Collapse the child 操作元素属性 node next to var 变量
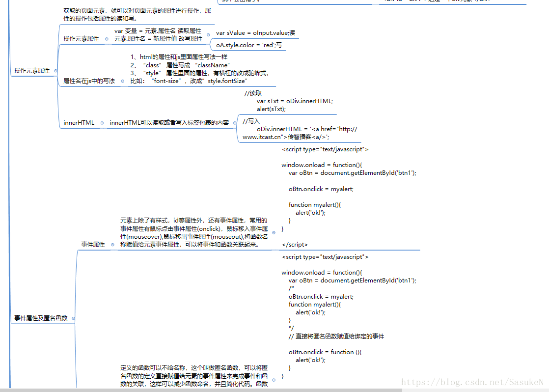Image resolution: width=549 pixels, height=392 pixels. [107, 39]
